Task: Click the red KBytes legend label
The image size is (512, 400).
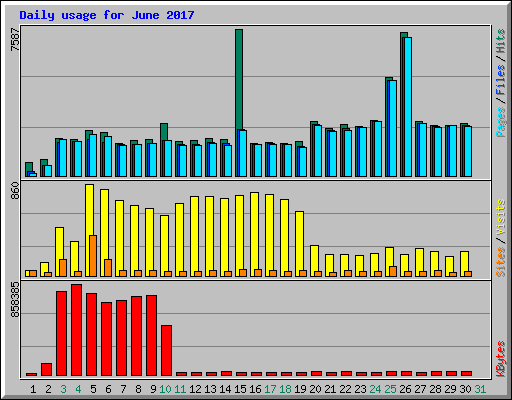Action: (x=500, y=359)
